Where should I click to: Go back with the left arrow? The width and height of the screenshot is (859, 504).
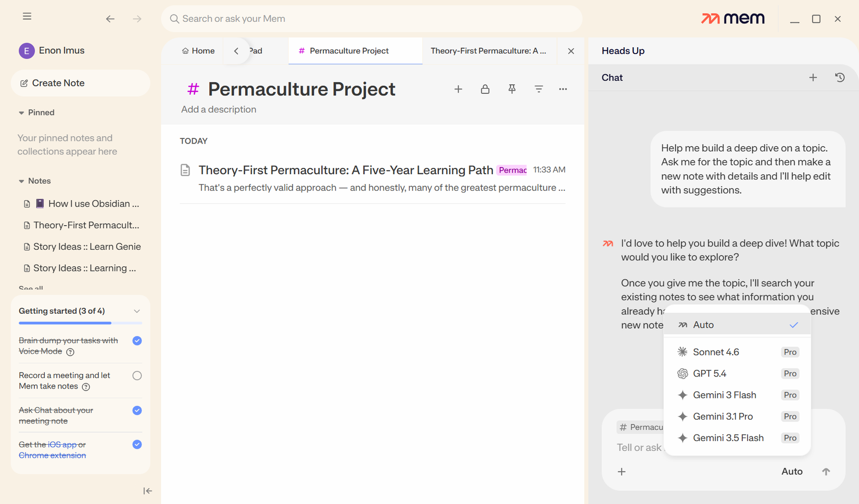(x=110, y=19)
